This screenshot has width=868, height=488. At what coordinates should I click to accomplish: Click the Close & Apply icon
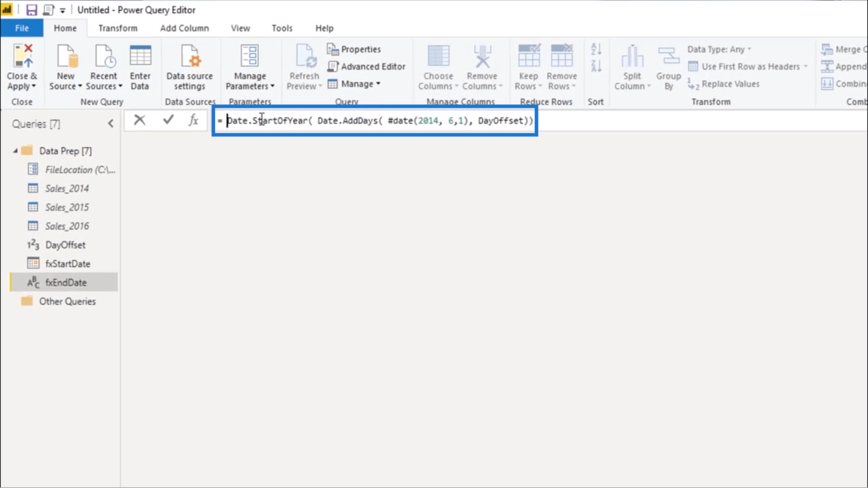click(23, 56)
